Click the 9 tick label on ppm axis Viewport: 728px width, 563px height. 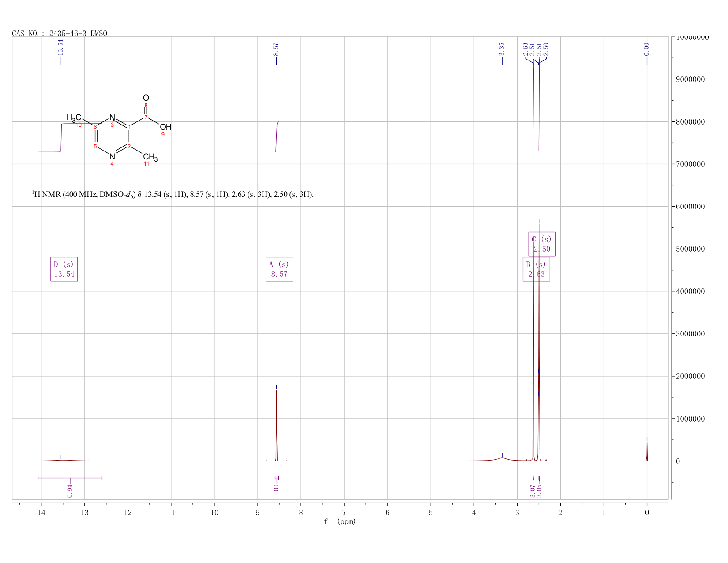258,512
